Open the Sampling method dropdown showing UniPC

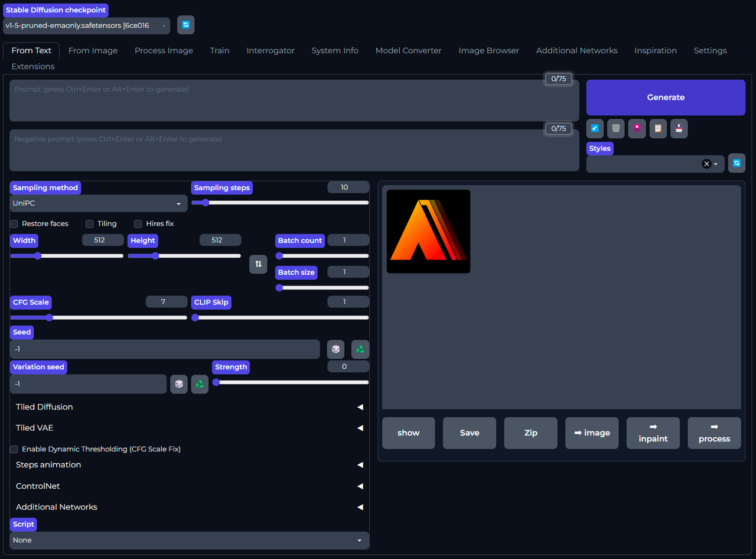click(98, 203)
